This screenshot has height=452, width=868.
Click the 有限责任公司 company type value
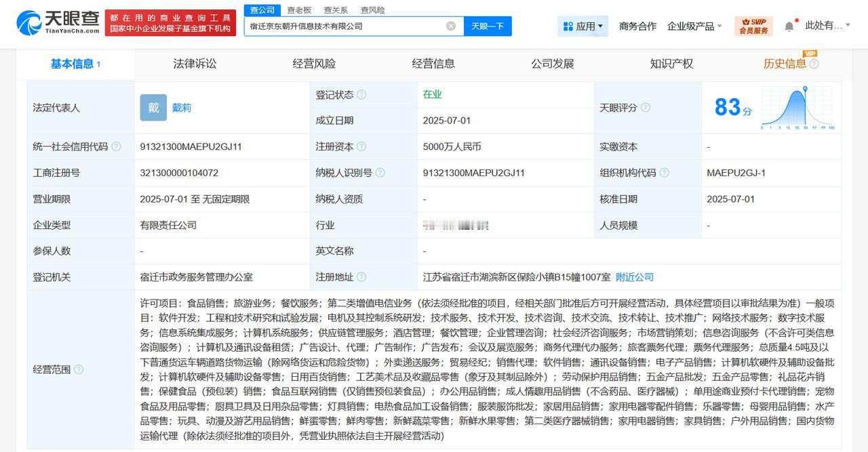point(168,225)
